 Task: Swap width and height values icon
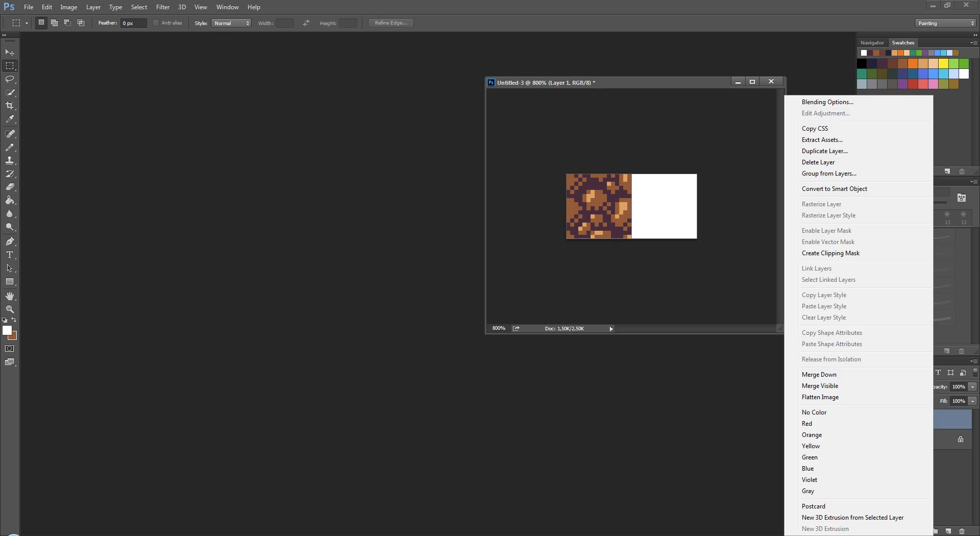306,23
